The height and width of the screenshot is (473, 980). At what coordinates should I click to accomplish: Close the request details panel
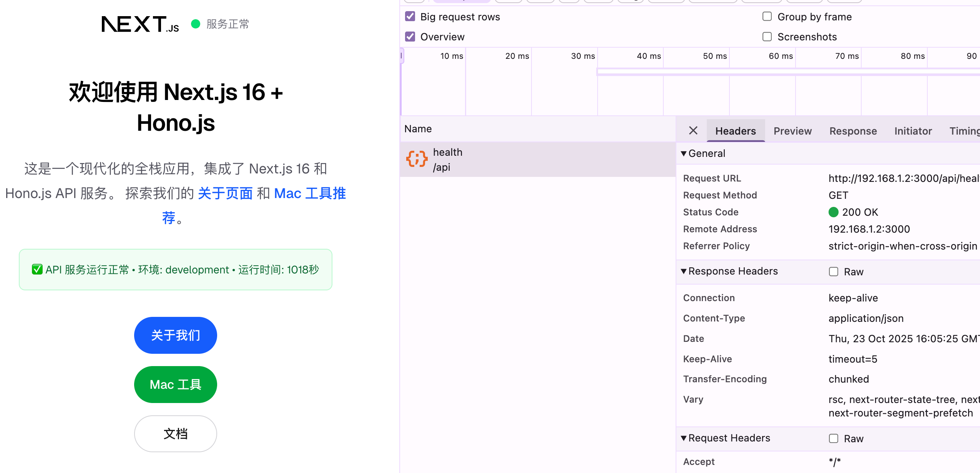pos(693,131)
